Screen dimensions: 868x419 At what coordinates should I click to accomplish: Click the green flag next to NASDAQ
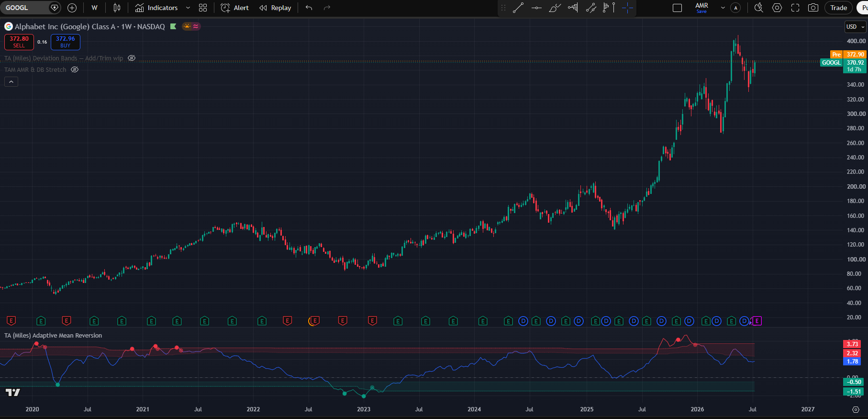click(x=173, y=26)
